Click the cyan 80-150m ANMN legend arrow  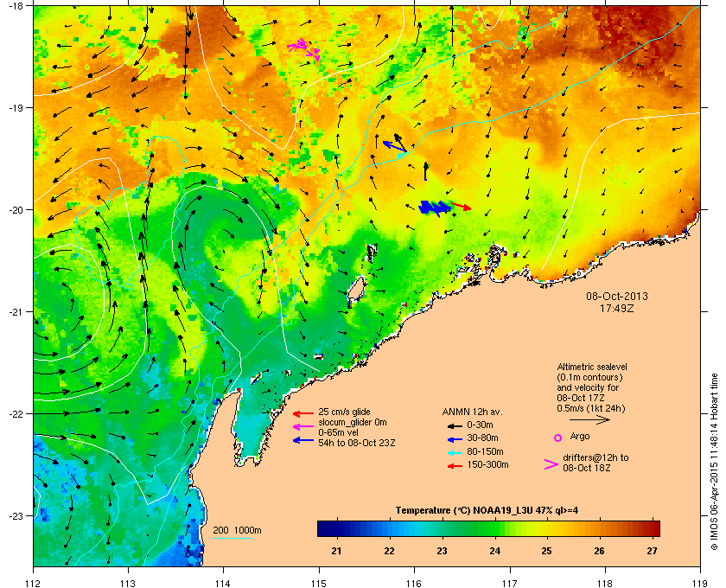[455, 453]
